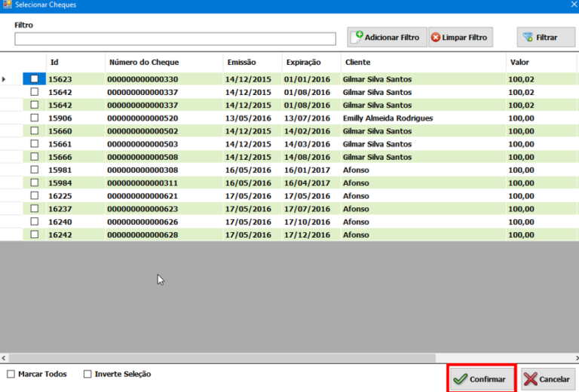The image size is (579, 392).
Task: Select the Emilly Almeida Rodrigues client cell
Action: coord(388,118)
